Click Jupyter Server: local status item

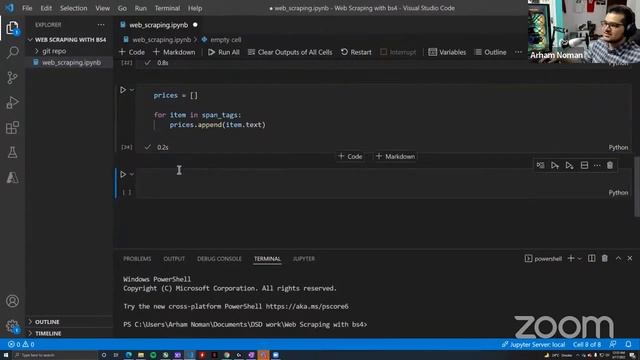533,344
